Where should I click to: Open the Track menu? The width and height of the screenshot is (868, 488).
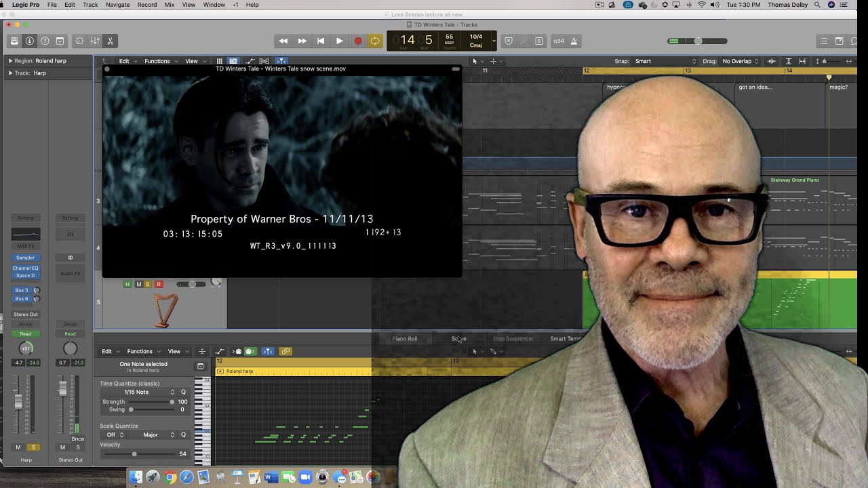90,5
